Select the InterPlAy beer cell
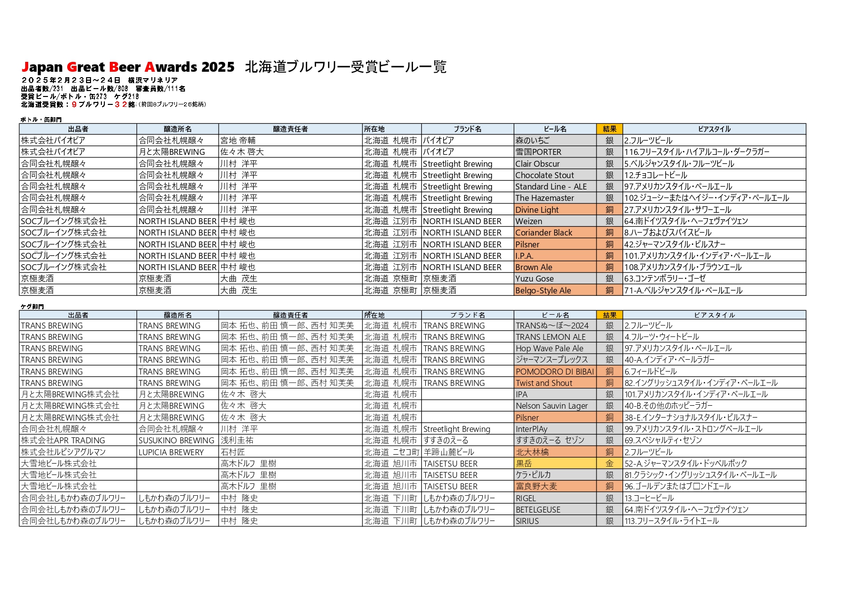The height and width of the screenshot is (614, 868). (x=555, y=429)
